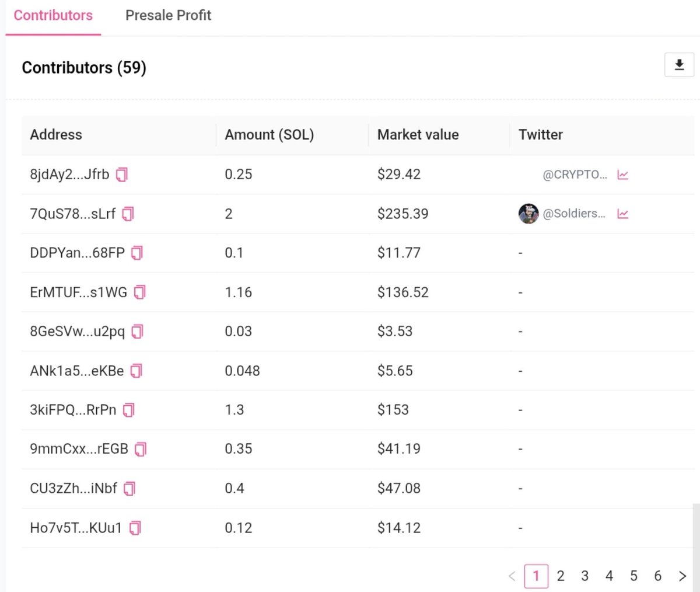This screenshot has width=700, height=592.
Task: Select page 1 in pagination
Action: coord(535,576)
